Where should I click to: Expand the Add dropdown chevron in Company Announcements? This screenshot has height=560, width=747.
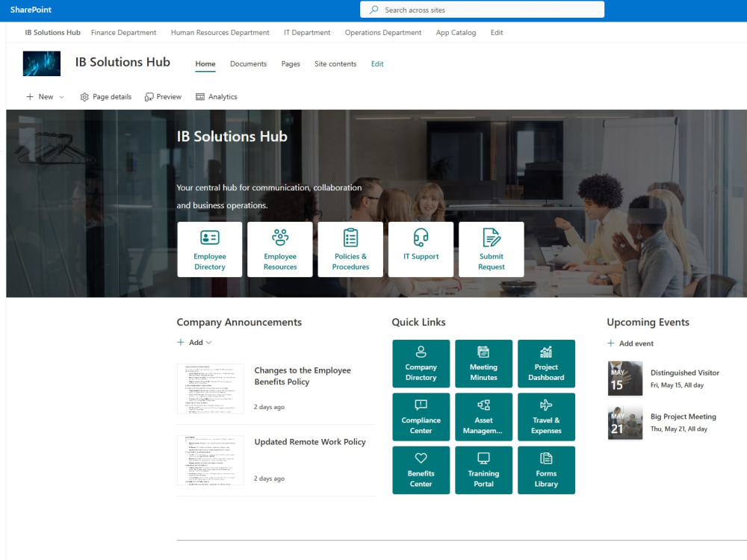(x=208, y=343)
